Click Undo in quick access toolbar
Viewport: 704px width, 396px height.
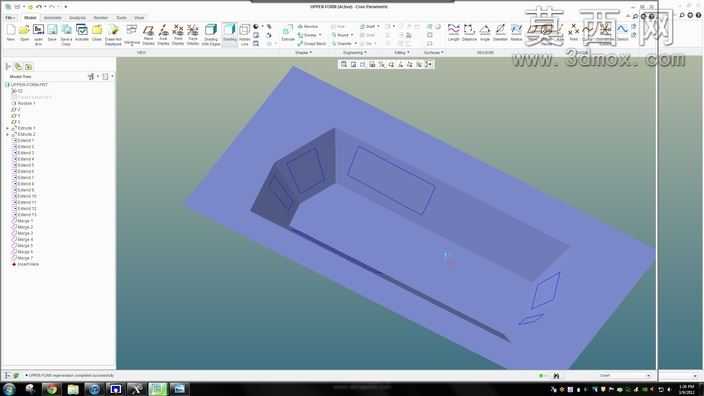[x=38, y=7]
